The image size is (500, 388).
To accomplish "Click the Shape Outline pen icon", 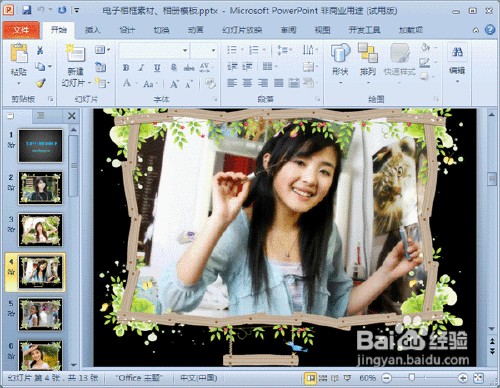I will click(x=425, y=62).
